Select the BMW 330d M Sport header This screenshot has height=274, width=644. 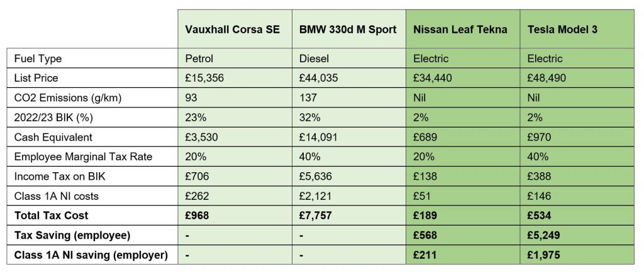pos(348,30)
